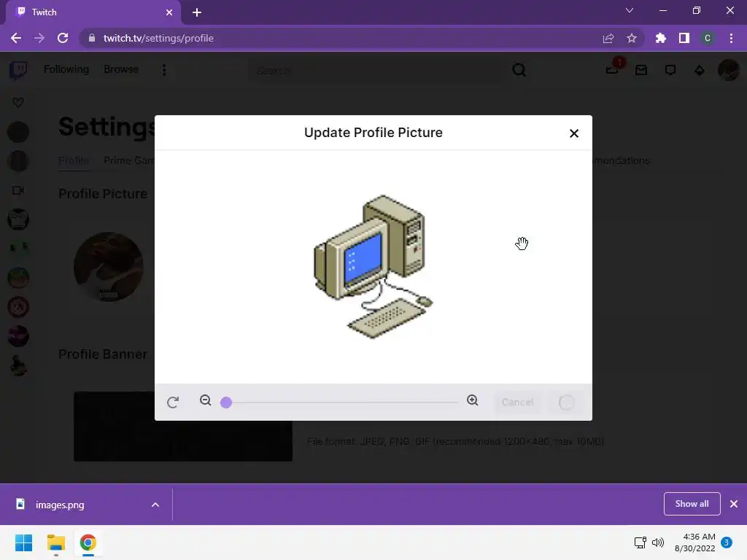Close the Twitch browser tab
This screenshot has width=747, height=560.
coord(169,12)
